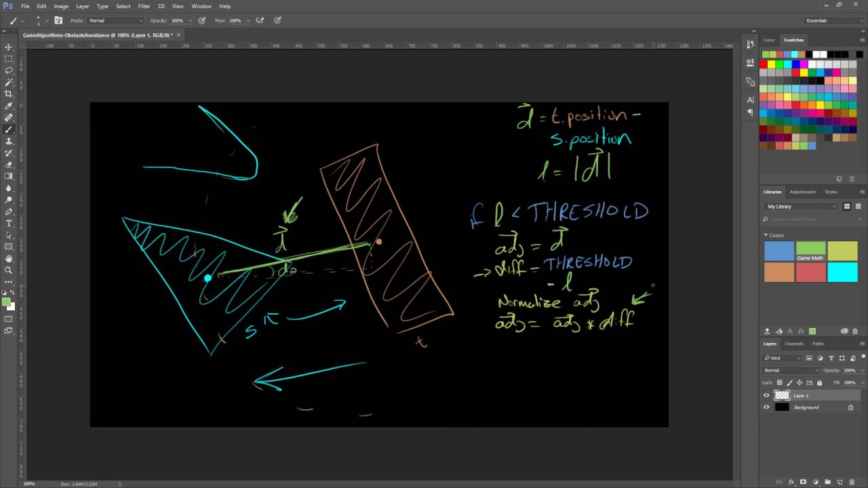The width and height of the screenshot is (868, 488).
Task: Select the Lasso tool
Action: tap(9, 70)
